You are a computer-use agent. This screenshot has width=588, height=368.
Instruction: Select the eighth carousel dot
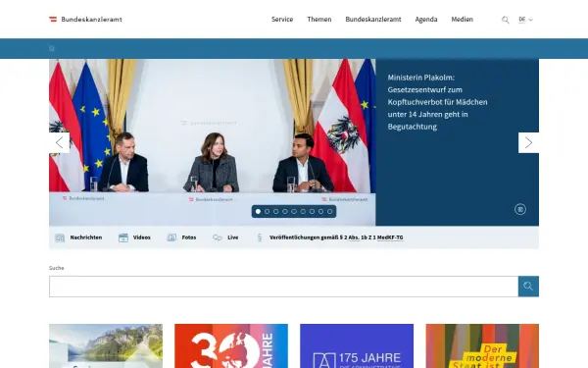click(x=321, y=211)
